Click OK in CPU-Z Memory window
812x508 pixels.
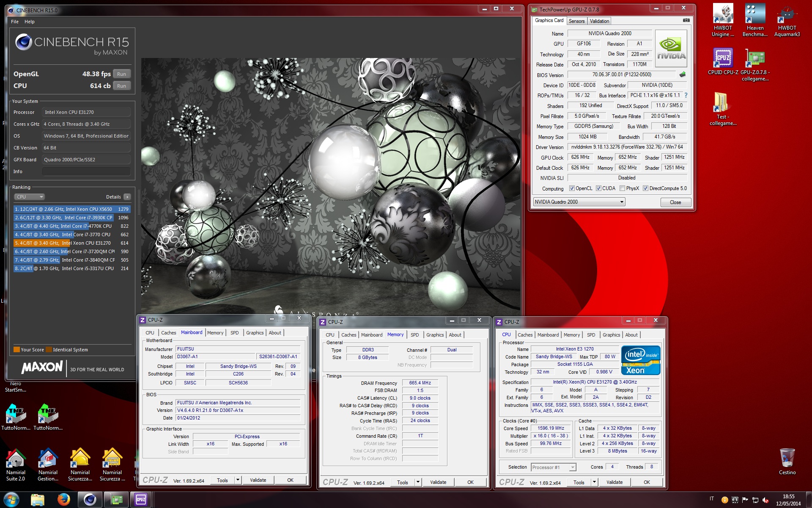pos(470,482)
